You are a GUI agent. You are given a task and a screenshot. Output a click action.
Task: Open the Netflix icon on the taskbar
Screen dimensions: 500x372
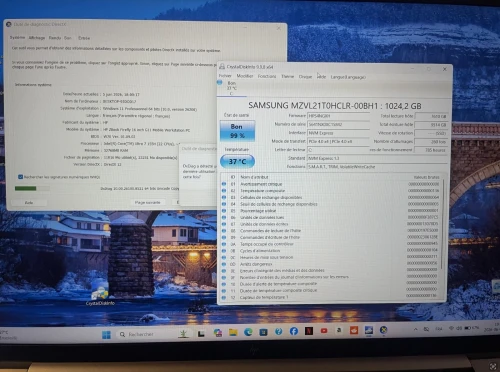tap(309, 331)
